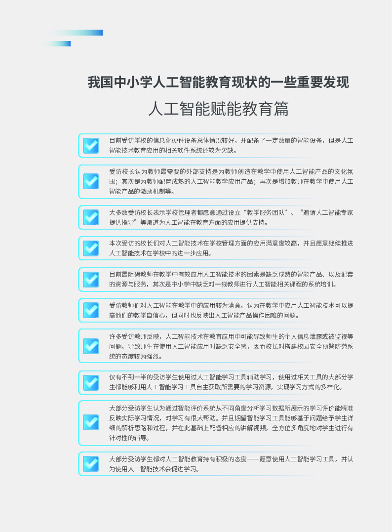Click the short blue gradient bar below it
392x532 pixels.
click(57, 44)
